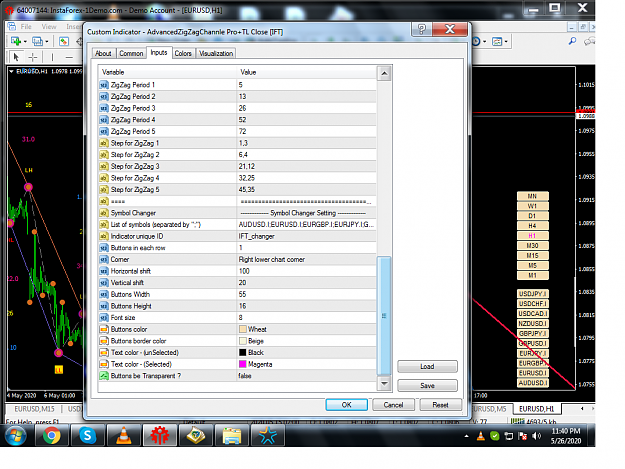Select the Corner value Right lower chart corner
The height and width of the screenshot is (469, 625).
click(x=306, y=259)
